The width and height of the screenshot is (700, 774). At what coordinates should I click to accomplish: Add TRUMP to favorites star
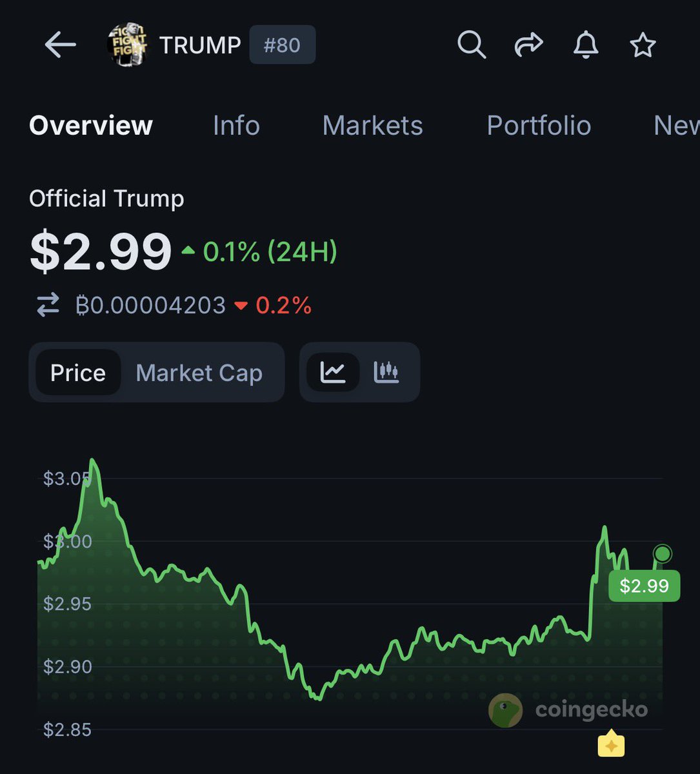pos(643,45)
